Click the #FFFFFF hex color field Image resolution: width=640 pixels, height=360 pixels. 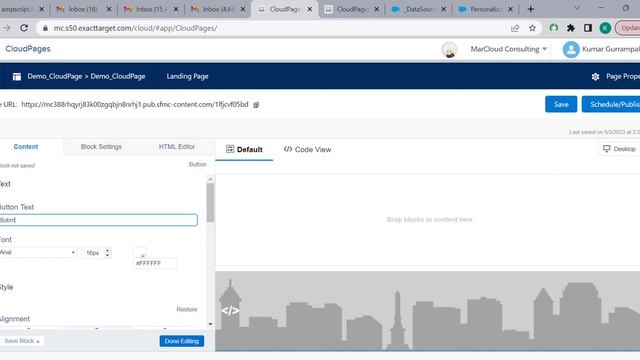[155, 263]
